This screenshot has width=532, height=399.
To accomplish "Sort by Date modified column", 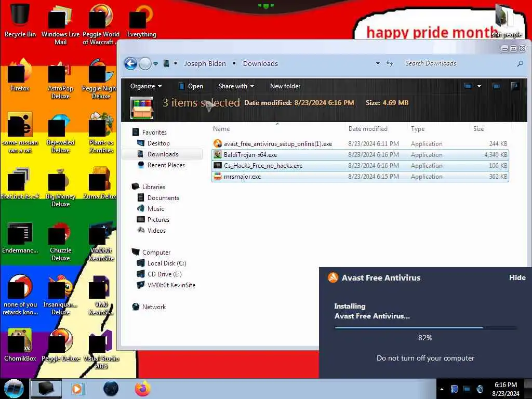I will pos(368,129).
